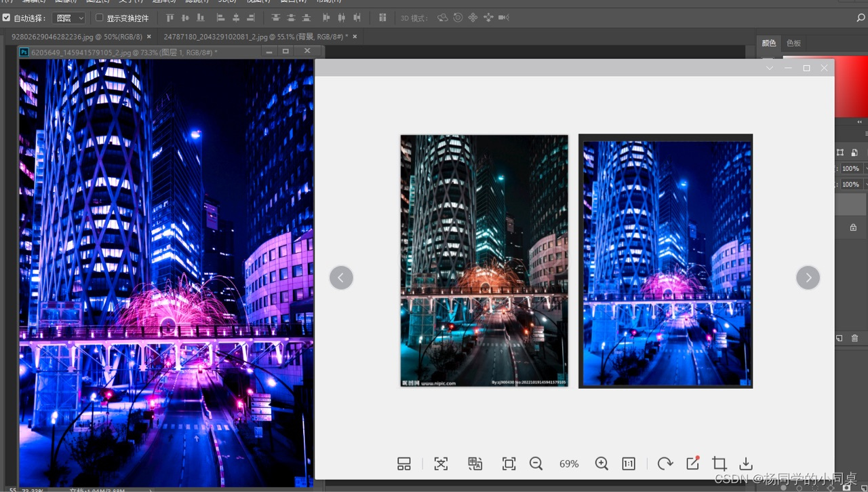
Task: Maximize the 6205649 floating document window
Action: pyautogui.click(x=285, y=52)
